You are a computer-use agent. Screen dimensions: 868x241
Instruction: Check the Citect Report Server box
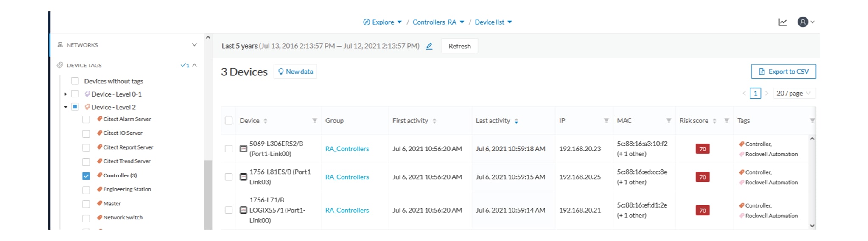pyautogui.click(x=86, y=147)
